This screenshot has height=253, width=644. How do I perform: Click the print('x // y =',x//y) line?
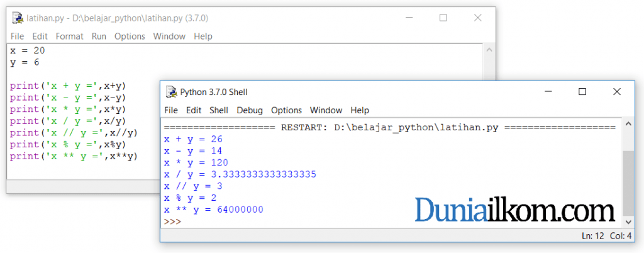[74, 133]
